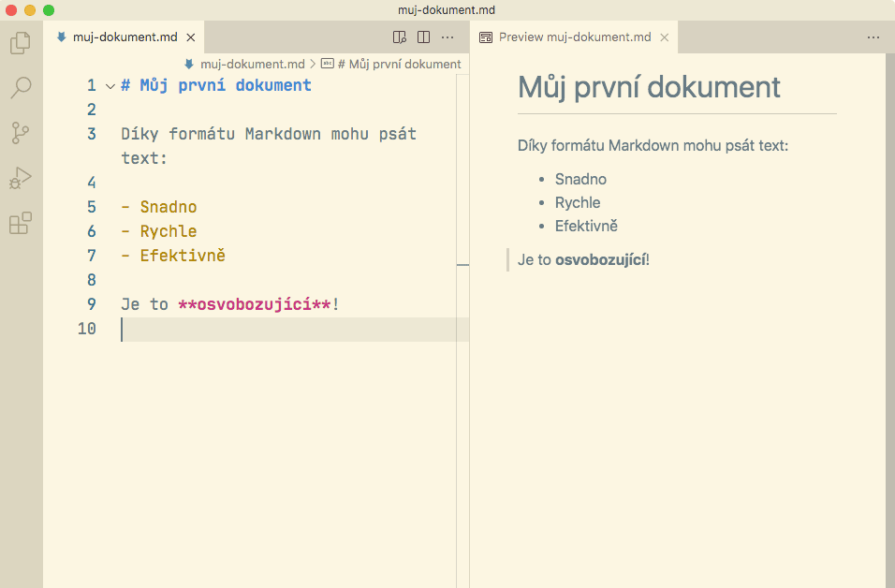Image resolution: width=895 pixels, height=588 pixels.
Task: Click the breadcrumb string symbol icon
Action: tap(327, 64)
